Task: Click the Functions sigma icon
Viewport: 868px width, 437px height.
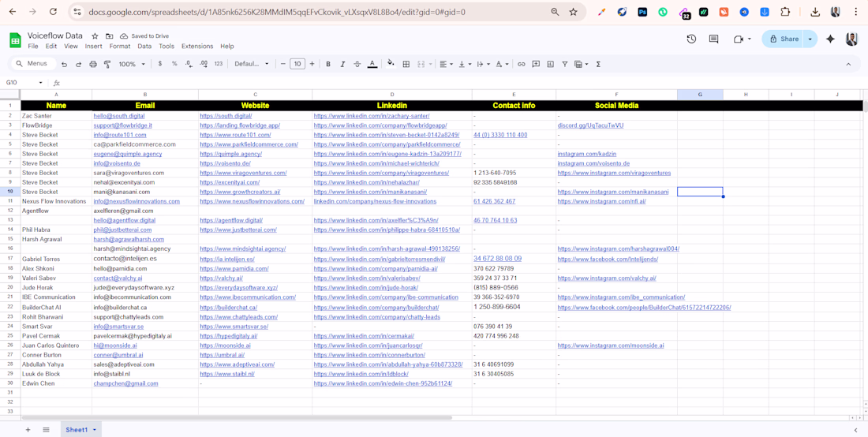Action: tap(598, 64)
